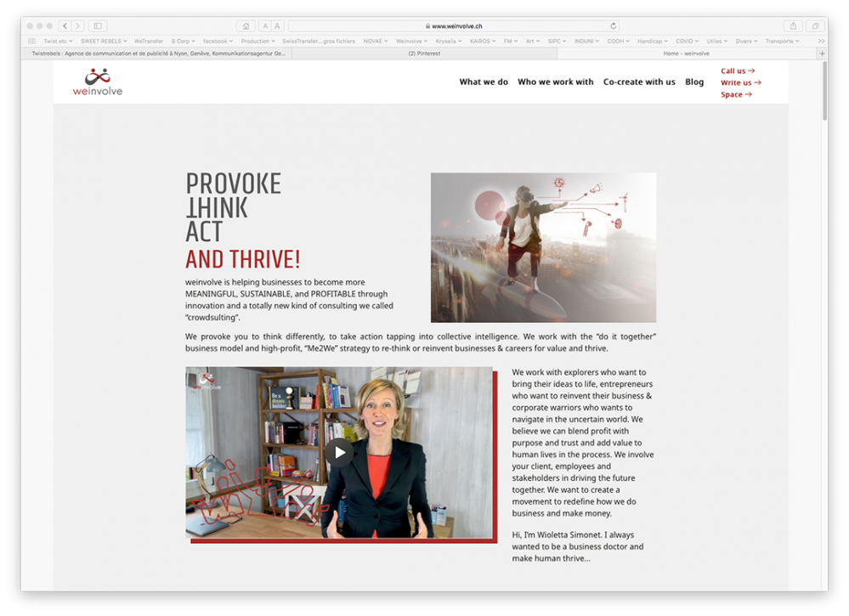Go to the browser home page icon
This screenshot has height=616, width=849.
coord(246,26)
